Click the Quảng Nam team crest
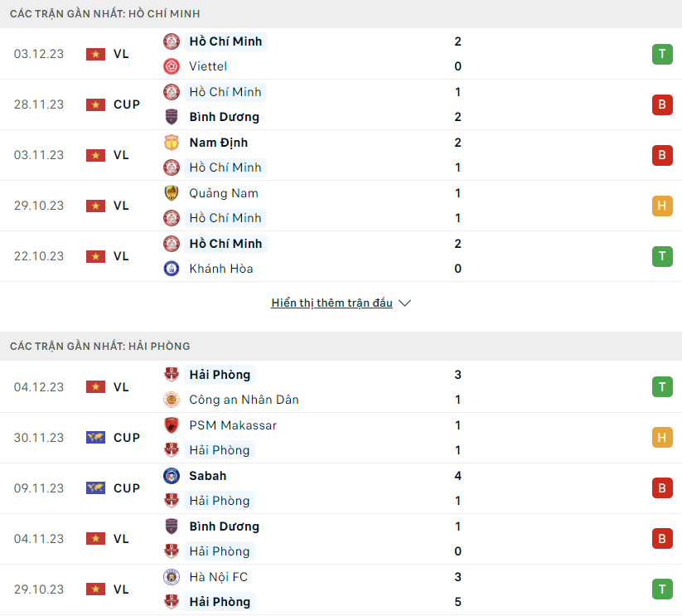682x616 pixels. click(x=172, y=192)
